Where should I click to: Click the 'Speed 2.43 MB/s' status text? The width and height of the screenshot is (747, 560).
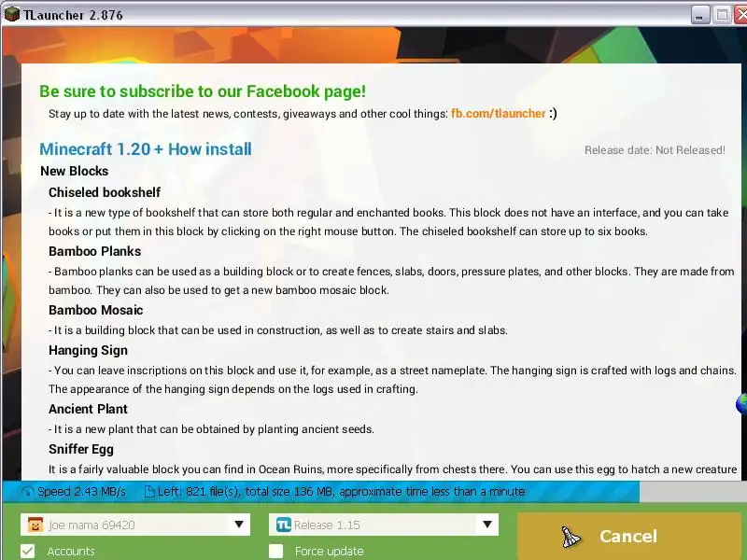pyautogui.click(x=81, y=492)
